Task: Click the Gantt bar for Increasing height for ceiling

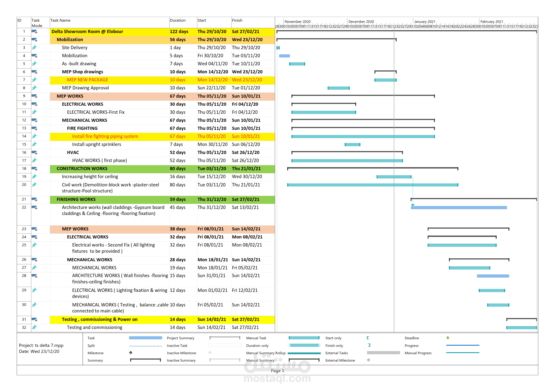Action: click(394, 177)
